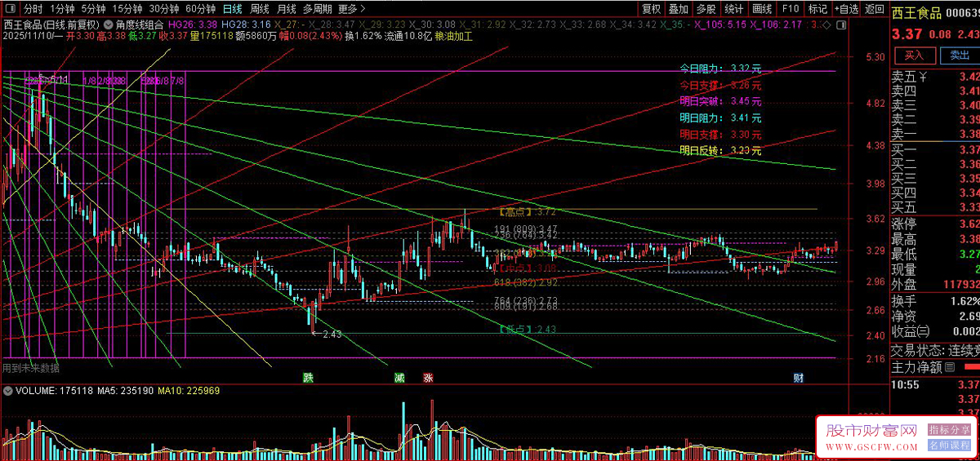The height and width of the screenshot is (461, 980).
Task: Click the 净资 net asset row
Action: (935, 316)
